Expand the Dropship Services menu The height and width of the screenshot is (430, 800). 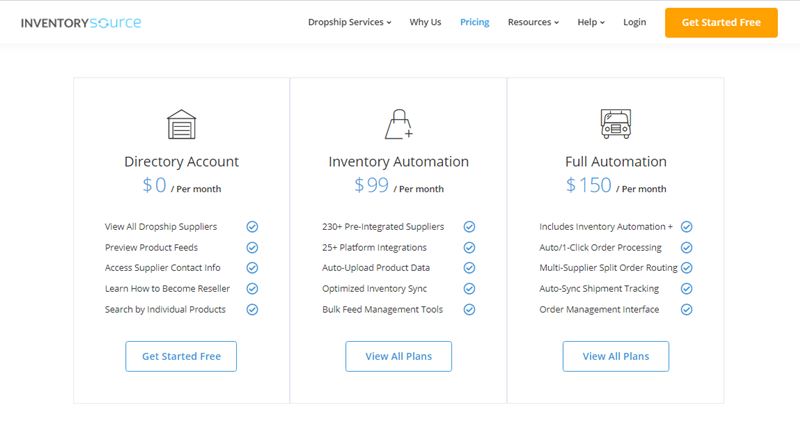tap(349, 22)
